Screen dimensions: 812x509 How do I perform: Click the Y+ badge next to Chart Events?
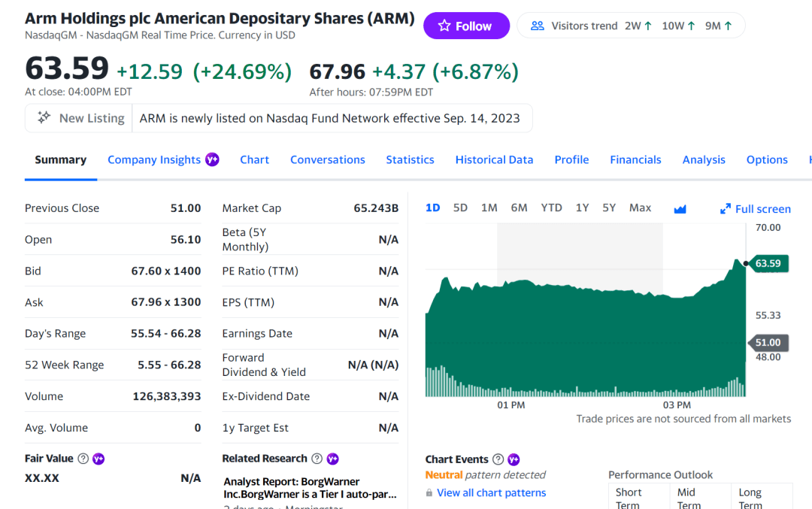click(514, 459)
